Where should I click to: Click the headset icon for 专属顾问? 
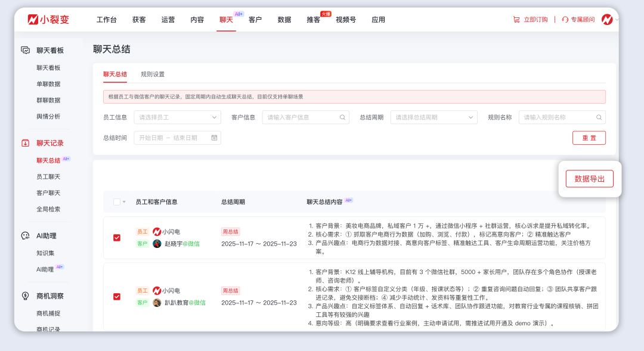tap(564, 18)
